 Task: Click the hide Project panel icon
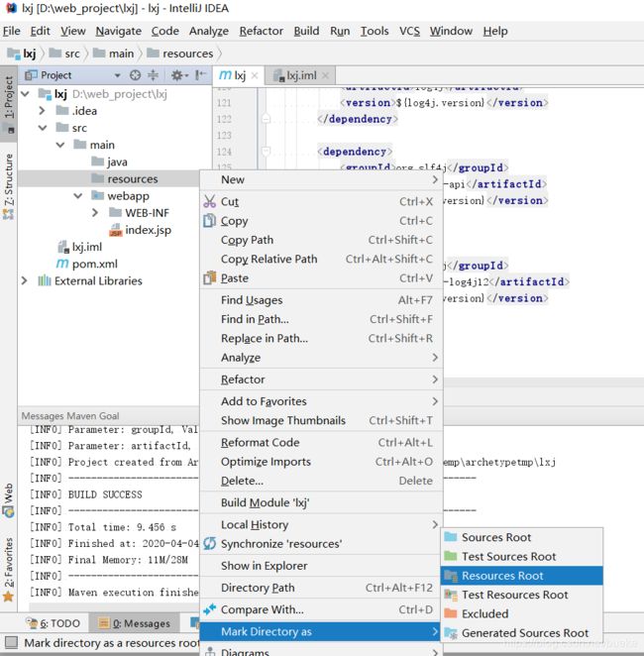201,75
